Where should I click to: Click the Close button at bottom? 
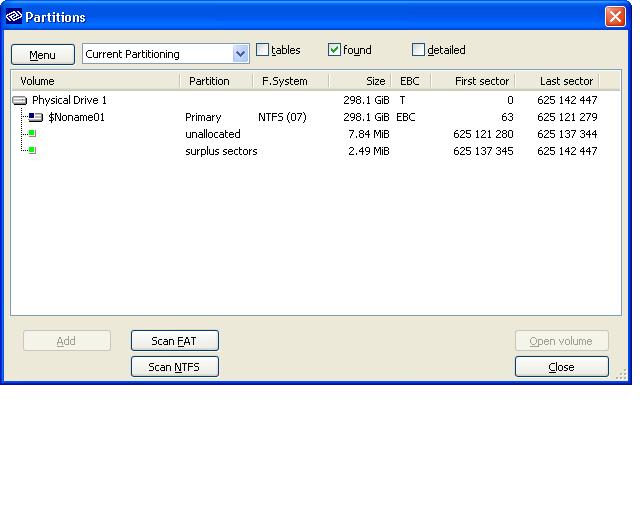click(562, 367)
